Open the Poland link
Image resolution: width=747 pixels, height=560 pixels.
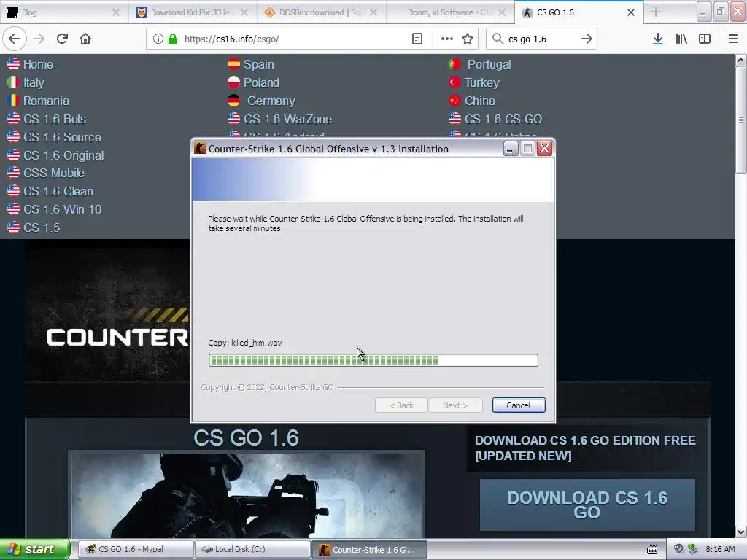tap(261, 82)
